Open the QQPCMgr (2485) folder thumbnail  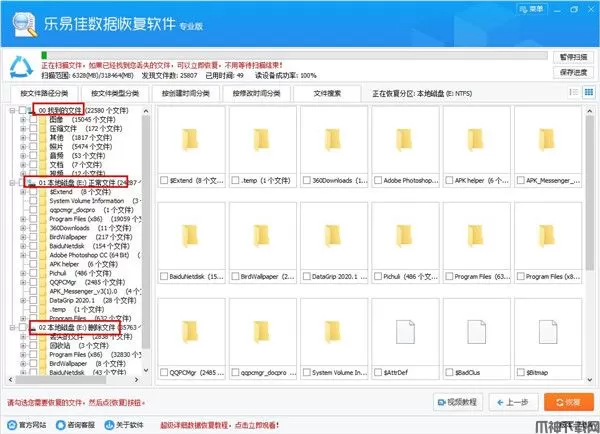click(x=190, y=331)
